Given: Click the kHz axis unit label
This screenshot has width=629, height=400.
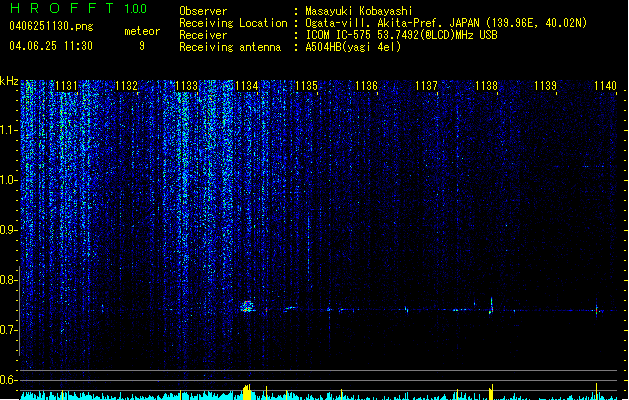Looking at the screenshot, I should [x=9, y=81].
